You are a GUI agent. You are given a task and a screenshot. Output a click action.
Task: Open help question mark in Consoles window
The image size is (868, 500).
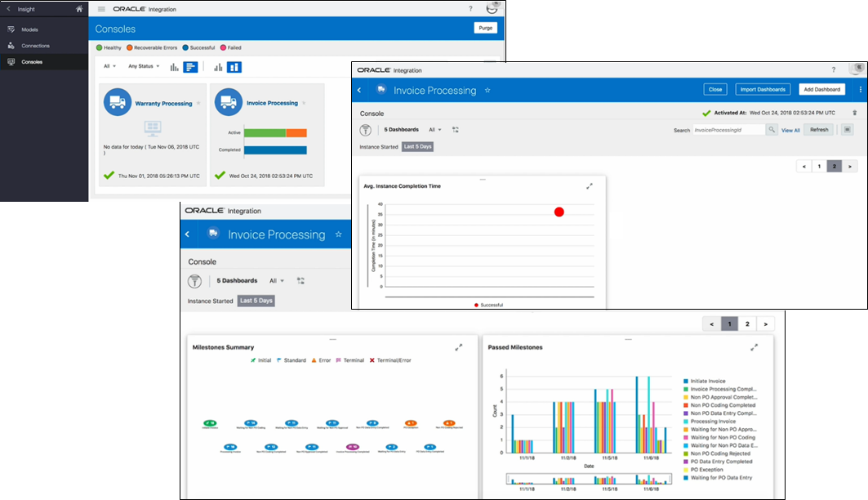click(x=470, y=9)
